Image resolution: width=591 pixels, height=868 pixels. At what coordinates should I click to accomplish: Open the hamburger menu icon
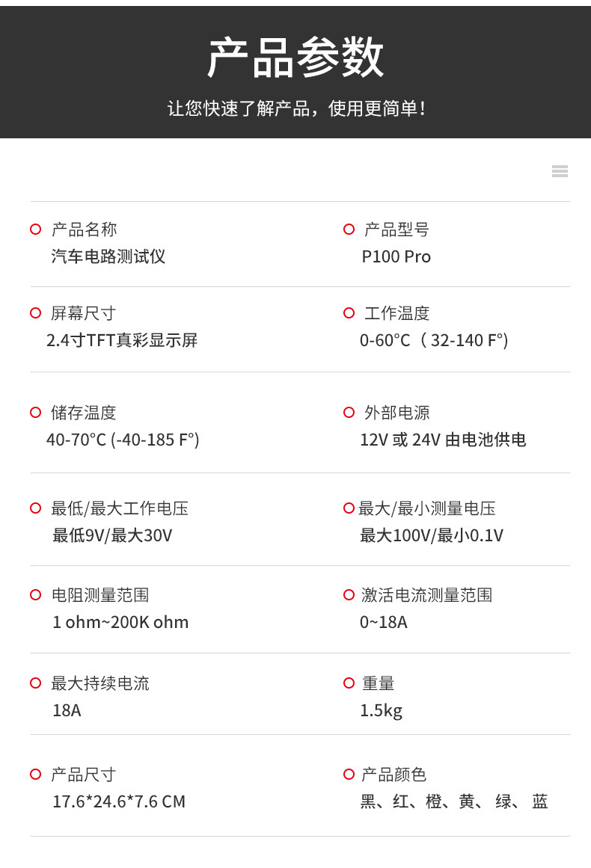(x=560, y=171)
